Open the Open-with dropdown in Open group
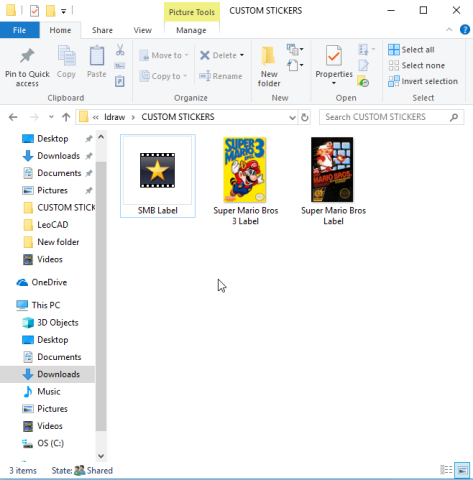 point(366,50)
